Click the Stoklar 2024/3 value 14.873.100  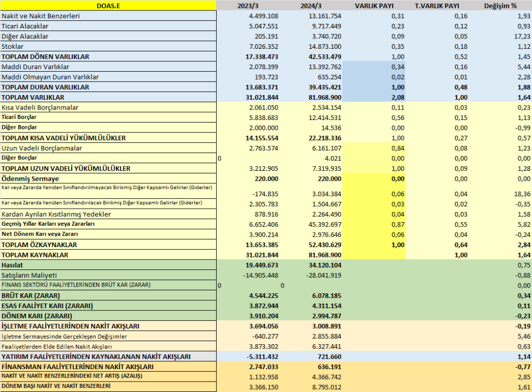(x=325, y=46)
